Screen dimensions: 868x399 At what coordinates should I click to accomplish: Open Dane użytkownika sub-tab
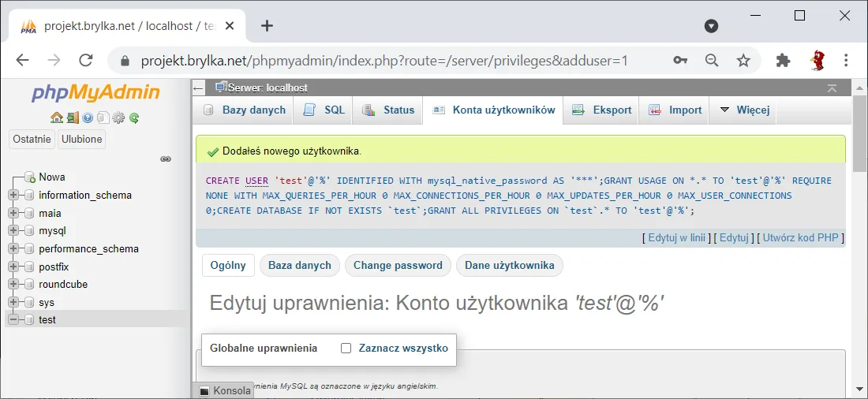pos(509,266)
